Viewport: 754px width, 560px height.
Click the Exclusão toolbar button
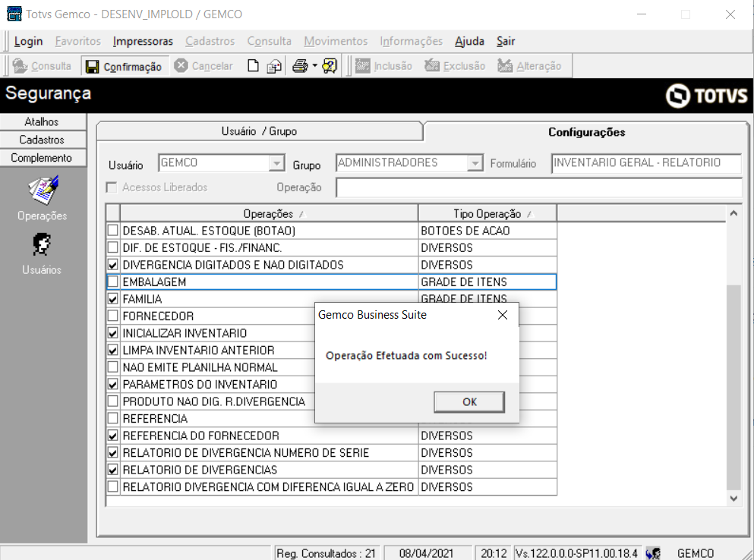click(x=455, y=66)
